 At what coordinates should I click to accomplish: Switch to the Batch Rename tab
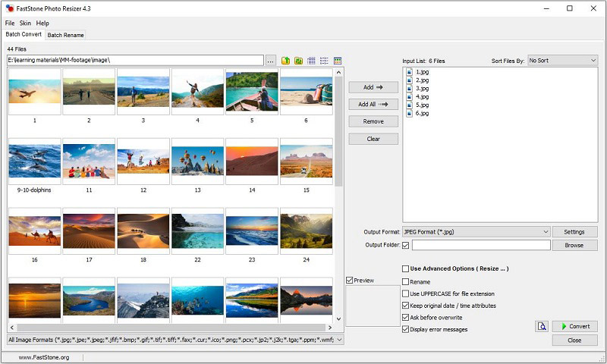pos(65,35)
